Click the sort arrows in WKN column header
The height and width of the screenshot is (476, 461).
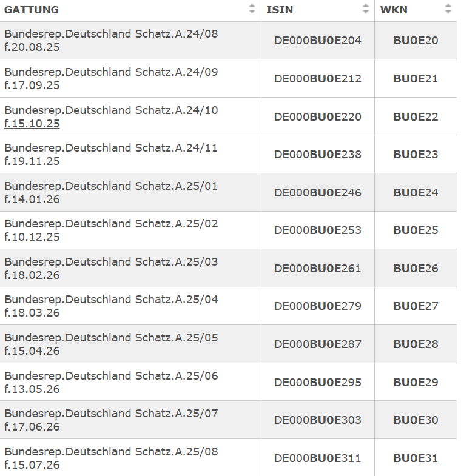448,9
